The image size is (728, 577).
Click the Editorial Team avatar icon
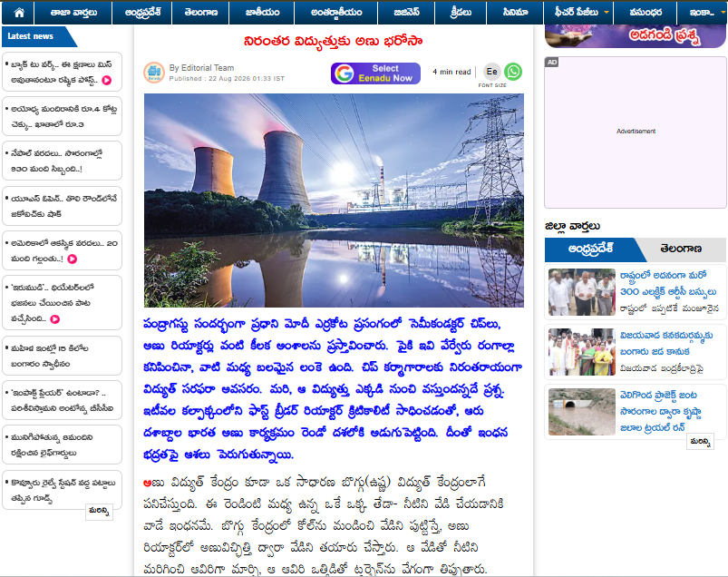tap(154, 73)
